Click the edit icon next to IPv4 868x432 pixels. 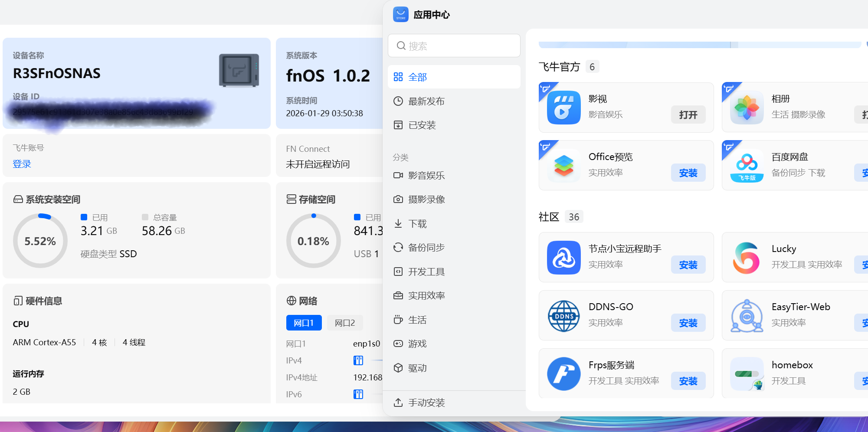point(358,360)
